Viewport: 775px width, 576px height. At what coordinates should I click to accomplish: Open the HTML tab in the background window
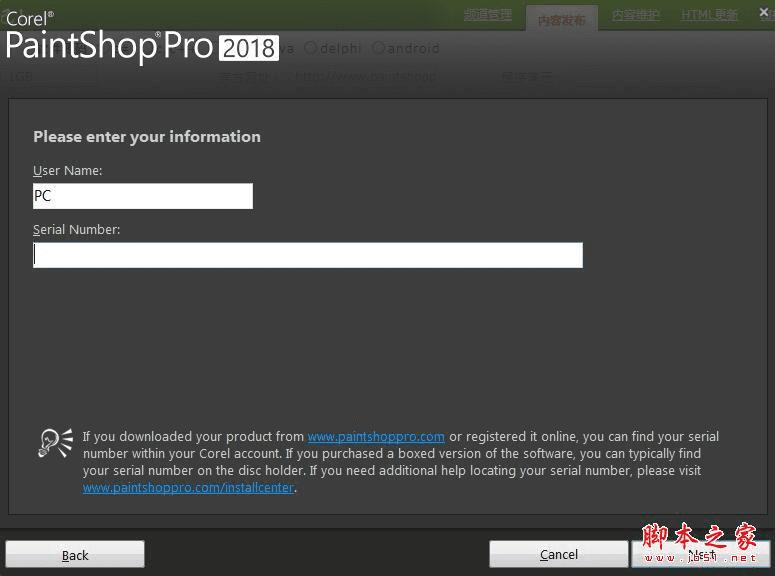click(x=709, y=15)
